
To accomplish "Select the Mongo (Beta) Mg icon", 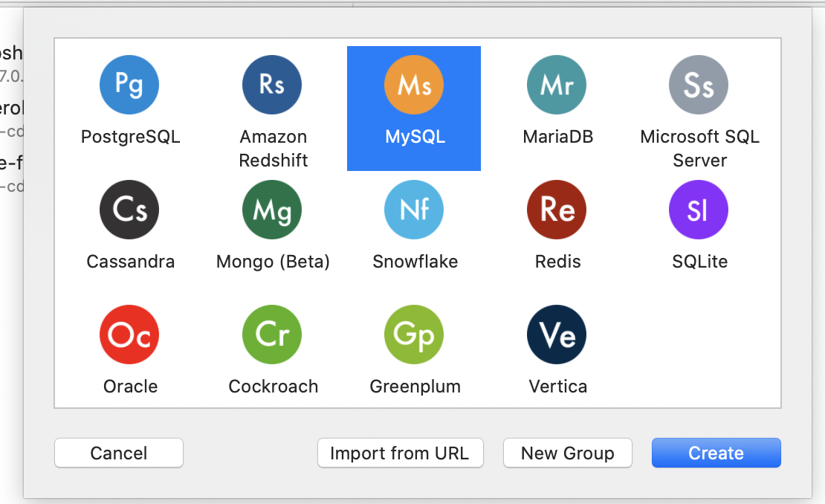I will pos(272,210).
